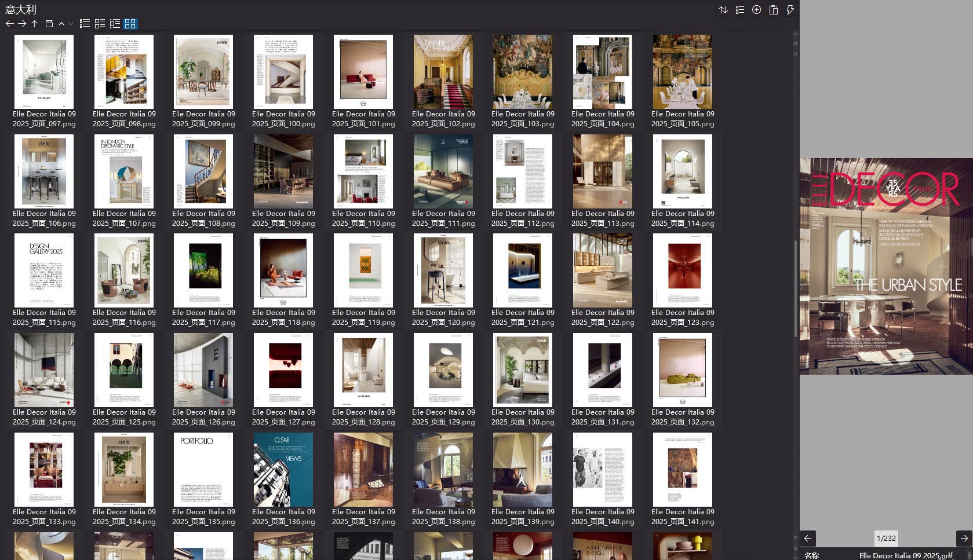Go to previous preview page
The width and height of the screenshot is (973, 560).
click(808, 538)
